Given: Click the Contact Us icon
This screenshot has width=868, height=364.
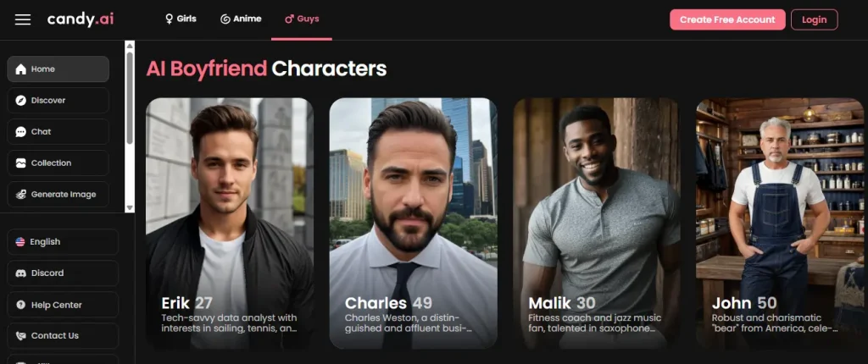Looking at the screenshot, I should [21, 336].
